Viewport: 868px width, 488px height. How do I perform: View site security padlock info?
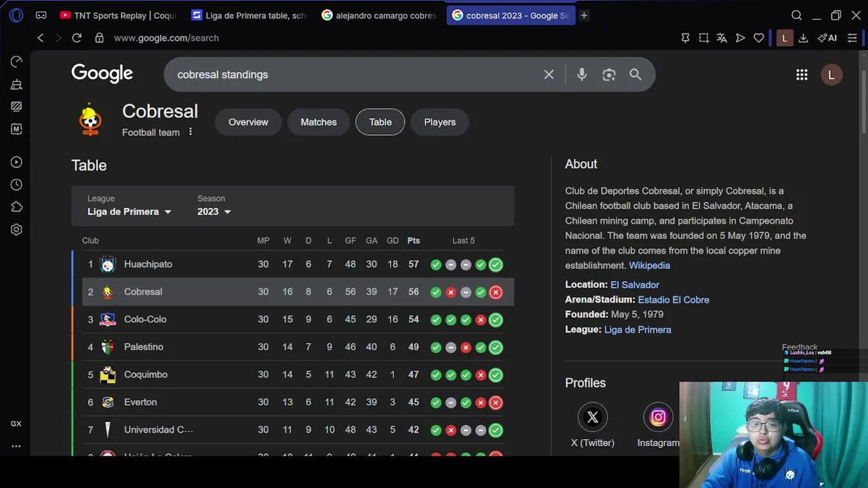(x=99, y=38)
